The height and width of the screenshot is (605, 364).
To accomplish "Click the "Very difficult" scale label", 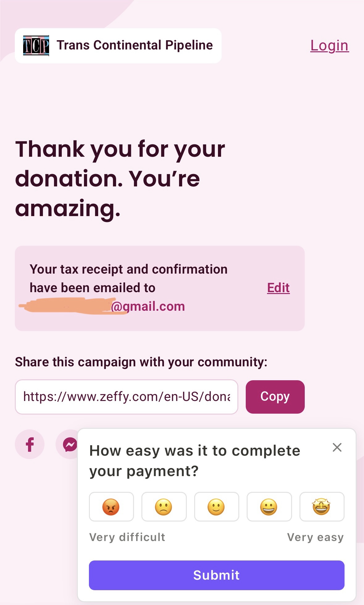I will pyautogui.click(x=127, y=537).
